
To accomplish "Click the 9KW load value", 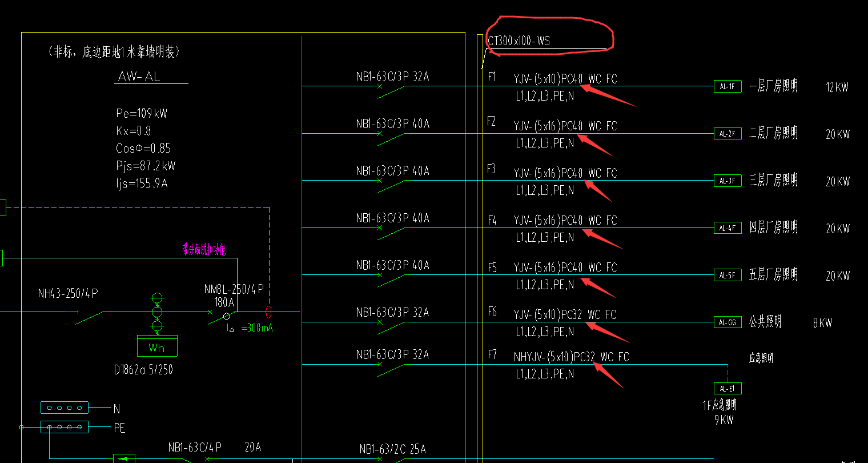I will [724, 420].
